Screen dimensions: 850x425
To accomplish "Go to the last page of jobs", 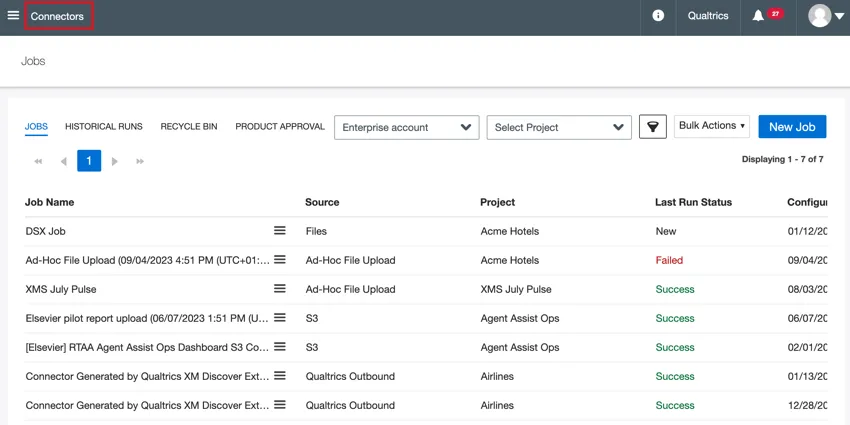I will click(140, 161).
